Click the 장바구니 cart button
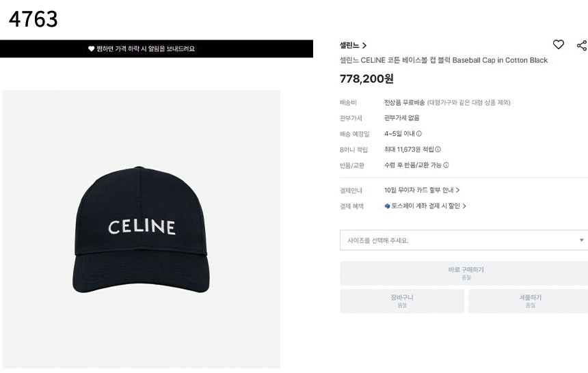 click(x=402, y=301)
